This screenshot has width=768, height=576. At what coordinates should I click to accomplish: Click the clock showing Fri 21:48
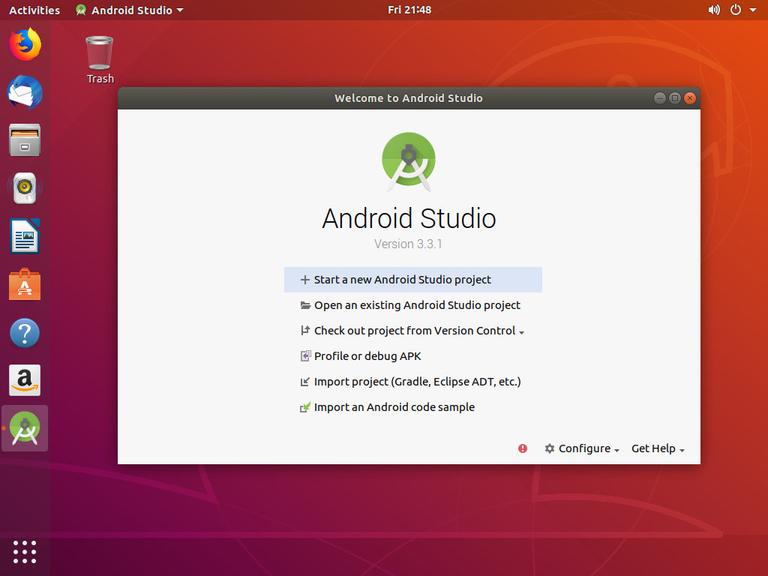click(x=409, y=10)
